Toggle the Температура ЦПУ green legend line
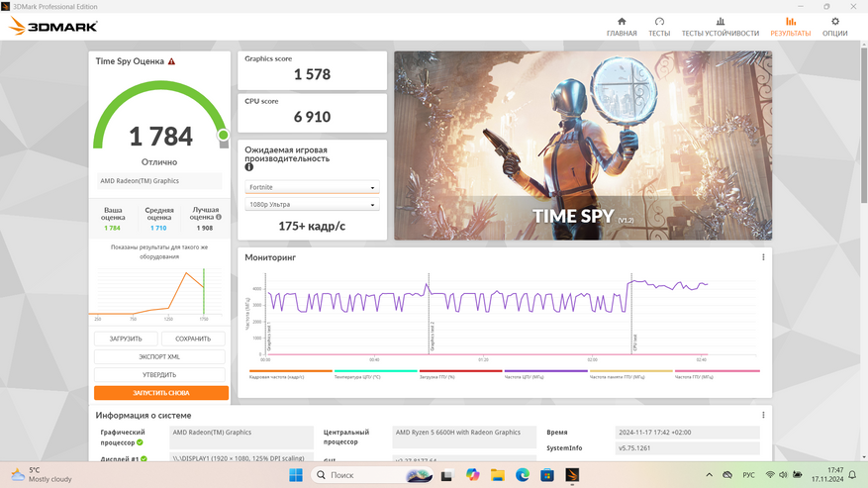868x488 pixels. (376, 371)
